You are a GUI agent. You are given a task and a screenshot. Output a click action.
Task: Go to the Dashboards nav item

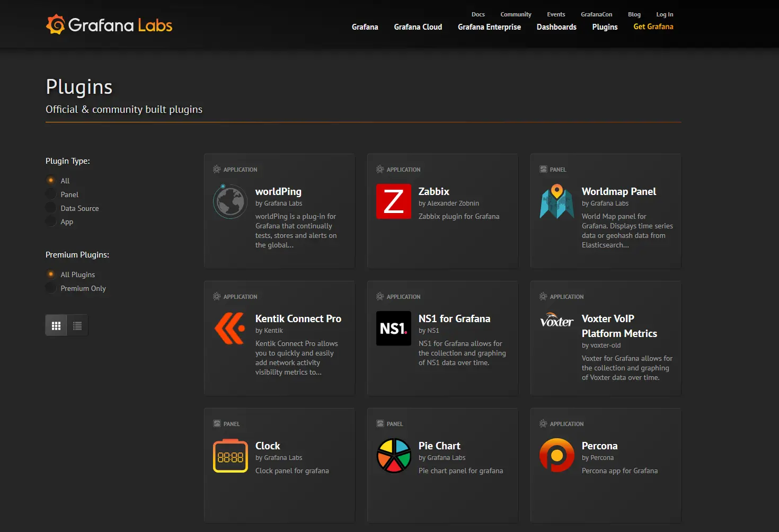pos(556,27)
